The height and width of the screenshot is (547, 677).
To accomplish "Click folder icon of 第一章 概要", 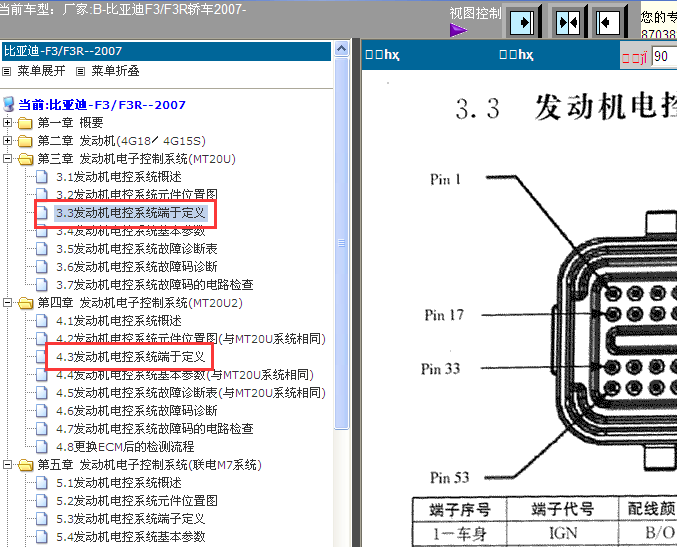I will pyautogui.click(x=25, y=123).
